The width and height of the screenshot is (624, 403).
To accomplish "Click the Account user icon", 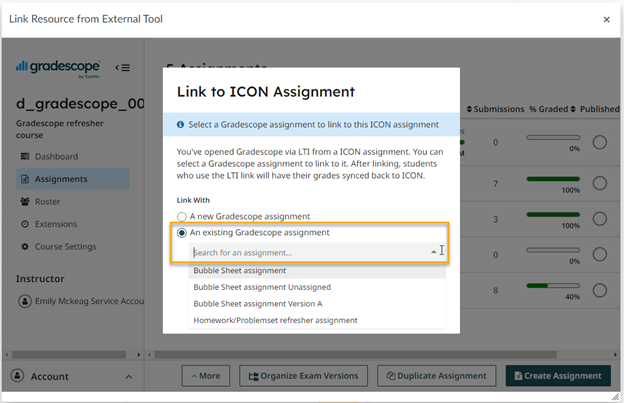I will pyautogui.click(x=16, y=377).
